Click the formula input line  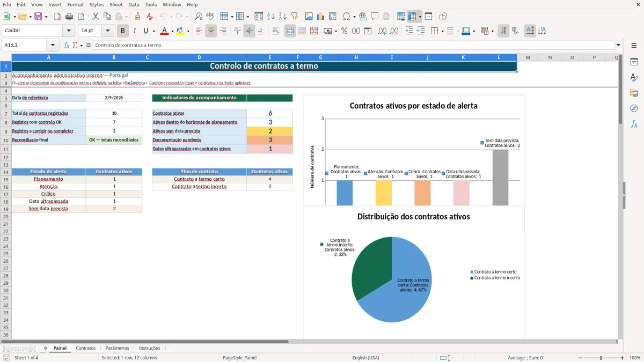[x=354, y=45]
